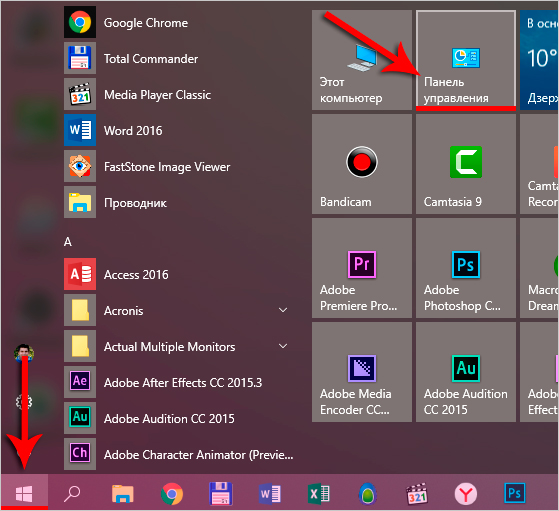This screenshot has height=511, width=559.
Task: Open Media Player Classic in the app list
Action: [178, 94]
